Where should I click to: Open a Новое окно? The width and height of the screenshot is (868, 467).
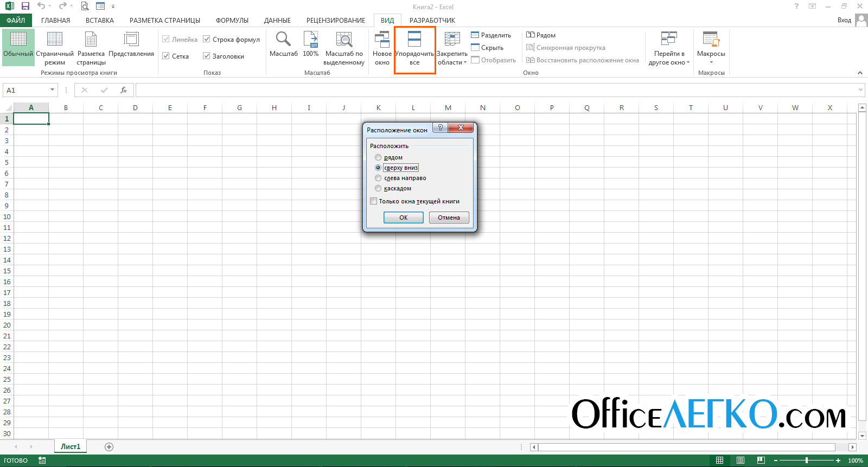[382, 48]
